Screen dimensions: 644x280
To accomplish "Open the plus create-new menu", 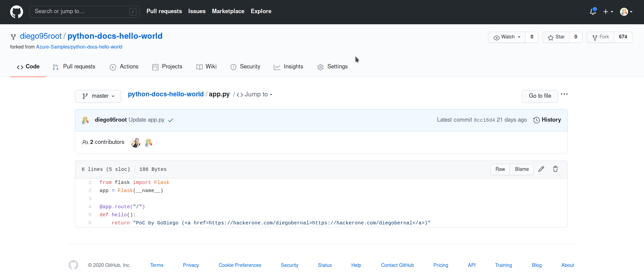I will (608, 12).
